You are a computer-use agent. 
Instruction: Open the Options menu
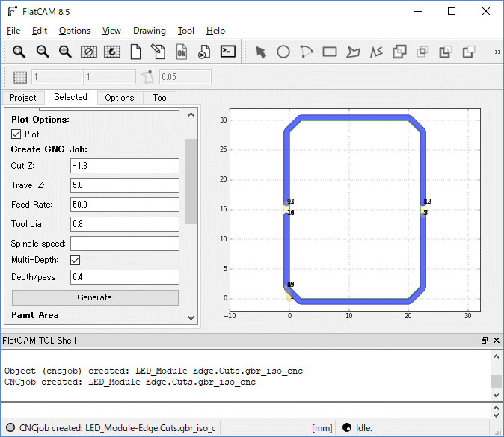pos(75,31)
